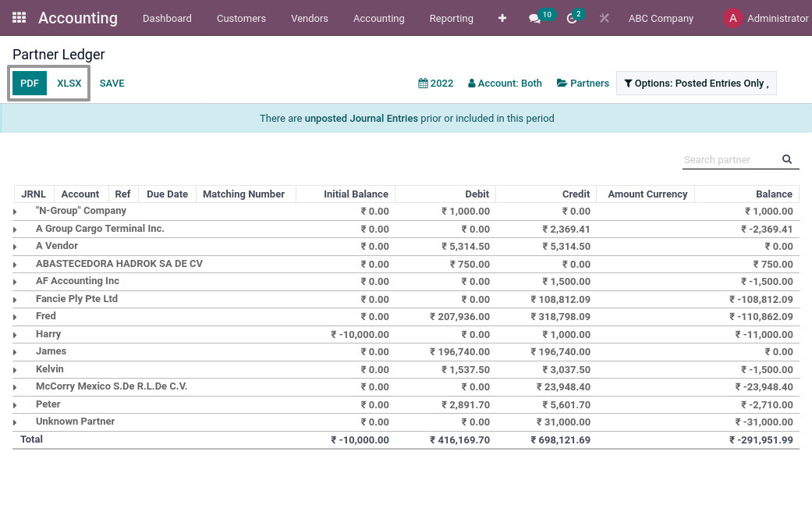Image resolution: width=812 pixels, height=509 pixels.
Task: Open the Partners filter selector
Action: tap(583, 83)
